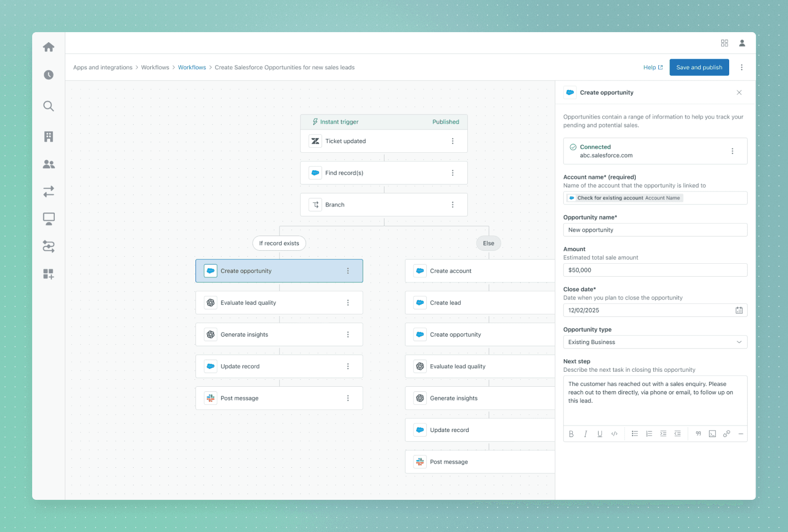
Task: Go to Apps and integrations breadcrumb
Action: [x=103, y=67]
